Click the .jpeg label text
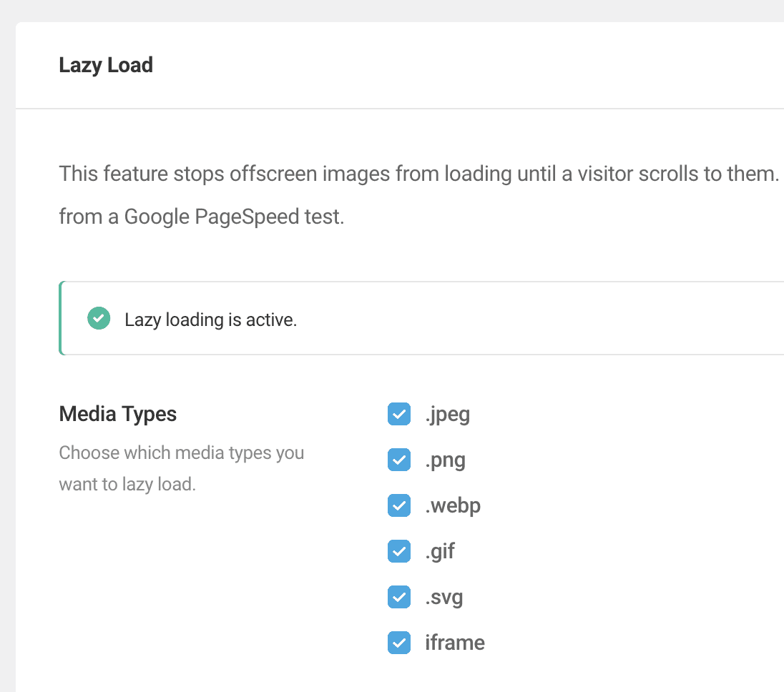This screenshot has height=692, width=784. pos(447,414)
